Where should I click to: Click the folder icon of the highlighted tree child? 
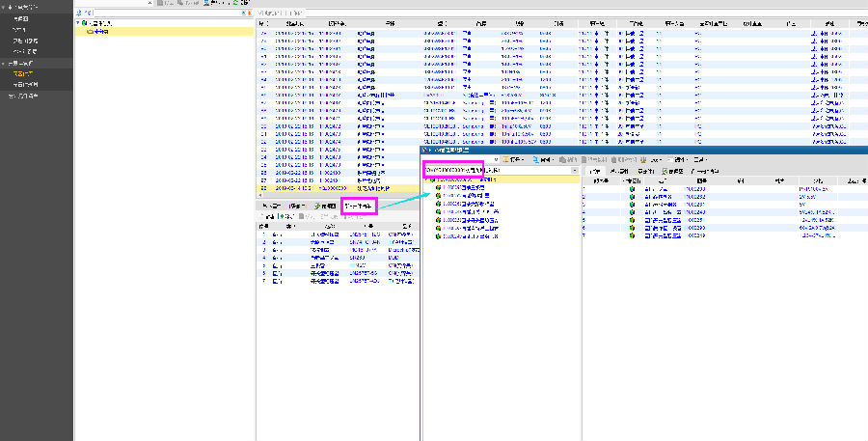[89, 31]
